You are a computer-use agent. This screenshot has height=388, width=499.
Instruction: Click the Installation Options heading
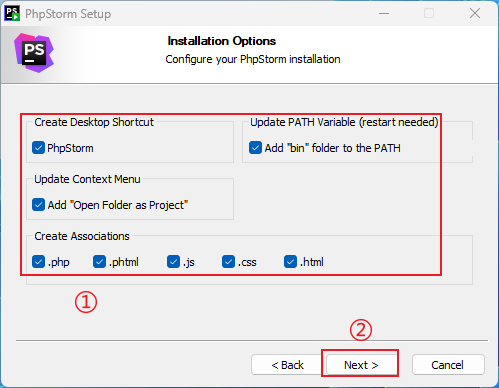(x=222, y=41)
